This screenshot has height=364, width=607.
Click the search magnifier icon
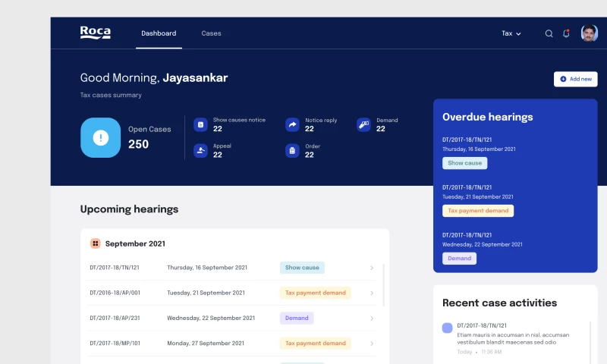549,33
